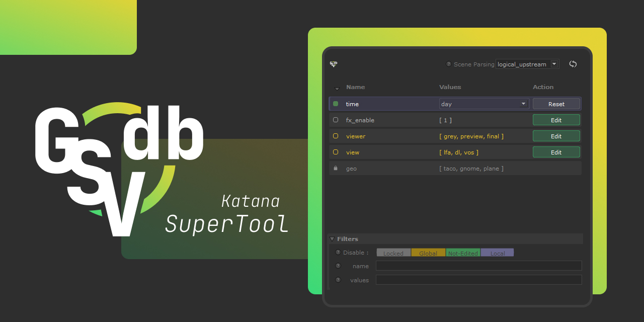Select the time row name
The width and height of the screenshot is (644, 322).
tap(352, 104)
